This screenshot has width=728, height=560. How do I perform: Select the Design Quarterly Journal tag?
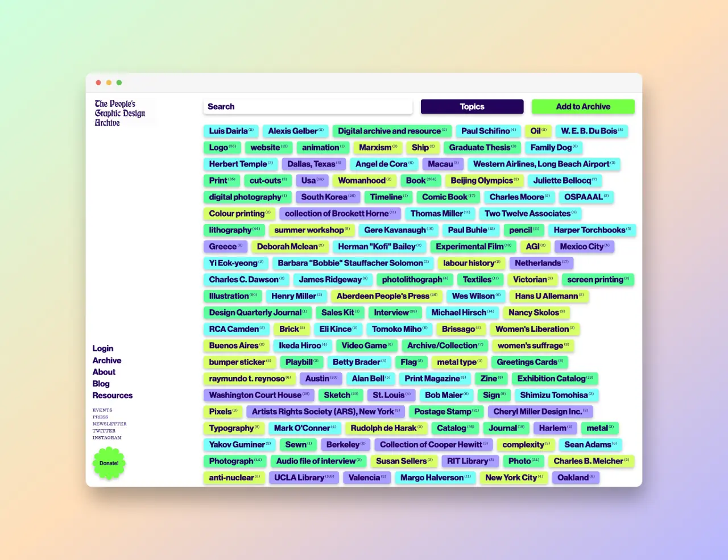[258, 312]
